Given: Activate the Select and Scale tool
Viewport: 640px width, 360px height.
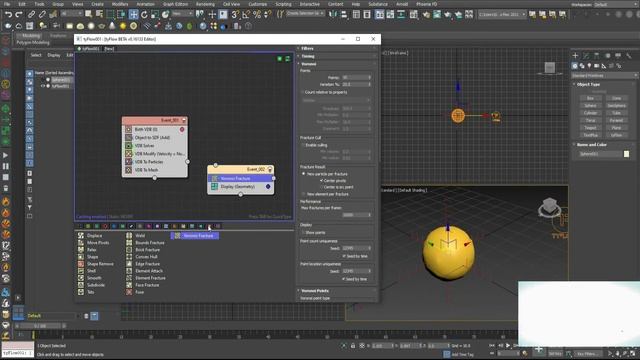Looking at the screenshot, I should (155, 14).
